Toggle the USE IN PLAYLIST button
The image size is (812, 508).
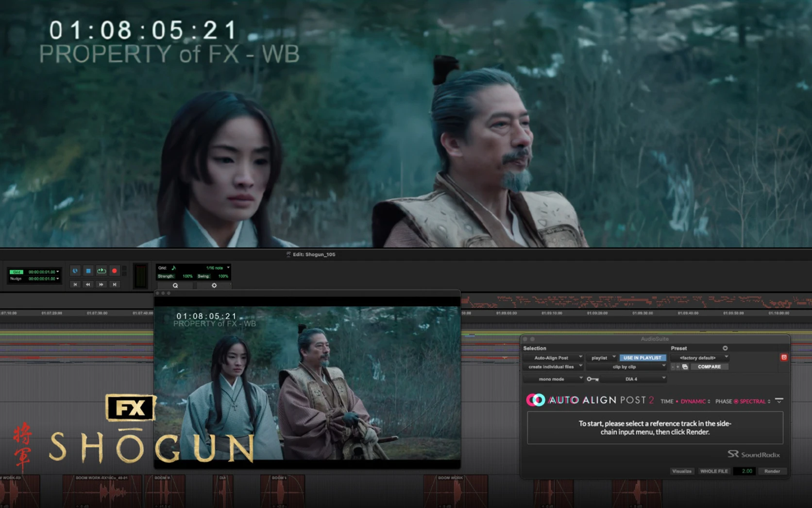point(642,358)
